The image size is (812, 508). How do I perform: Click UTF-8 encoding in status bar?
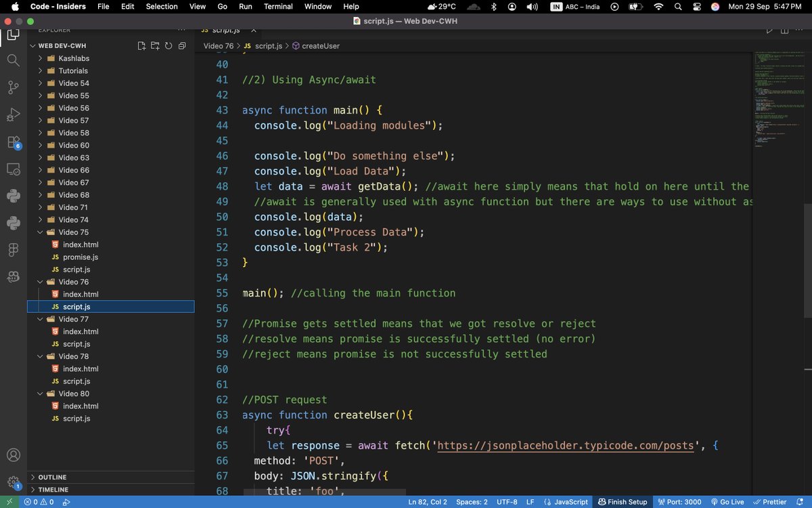[x=506, y=502]
